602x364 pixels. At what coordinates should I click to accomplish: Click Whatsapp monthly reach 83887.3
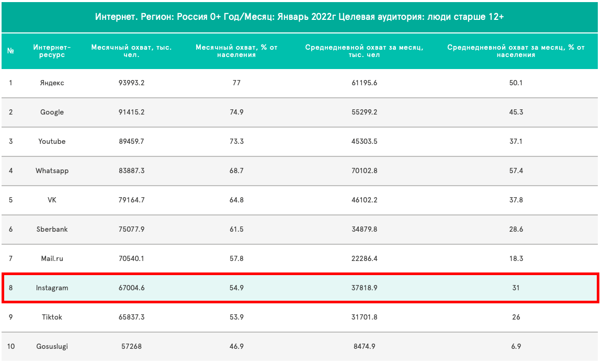click(x=131, y=171)
